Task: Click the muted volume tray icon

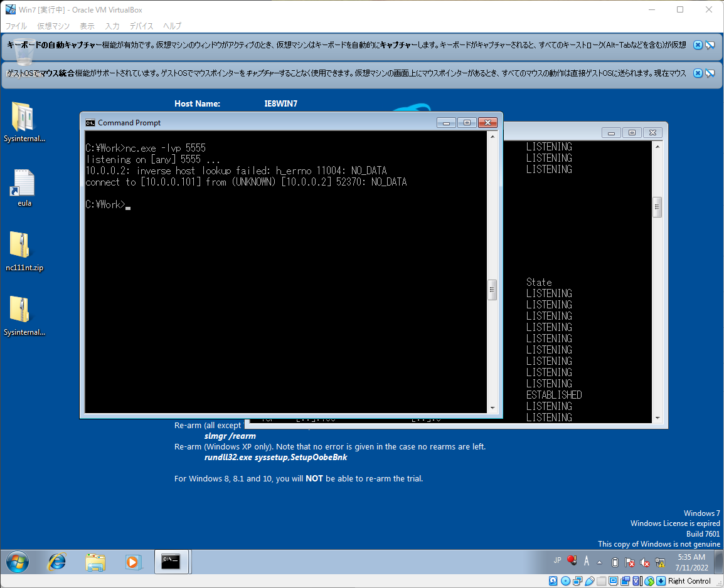Action: click(644, 562)
